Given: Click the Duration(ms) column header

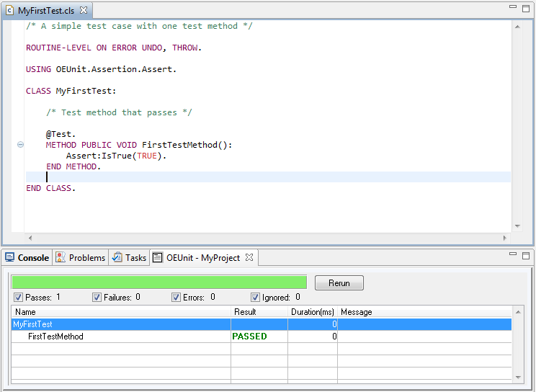Looking at the screenshot, I should pos(313,312).
